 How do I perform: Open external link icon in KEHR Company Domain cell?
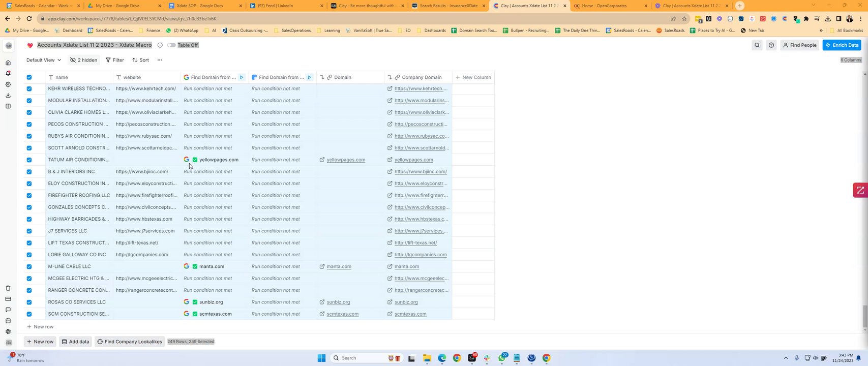click(390, 88)
